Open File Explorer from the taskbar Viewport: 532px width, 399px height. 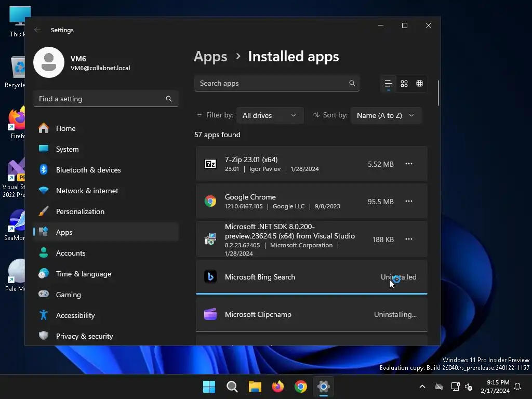point(255,387)
